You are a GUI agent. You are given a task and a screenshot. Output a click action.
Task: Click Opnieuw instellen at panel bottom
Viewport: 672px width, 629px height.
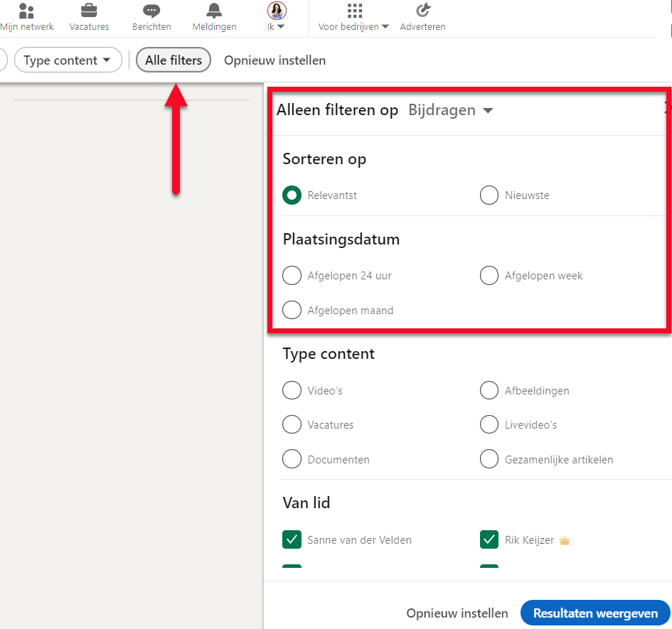[x=457, y=613]
